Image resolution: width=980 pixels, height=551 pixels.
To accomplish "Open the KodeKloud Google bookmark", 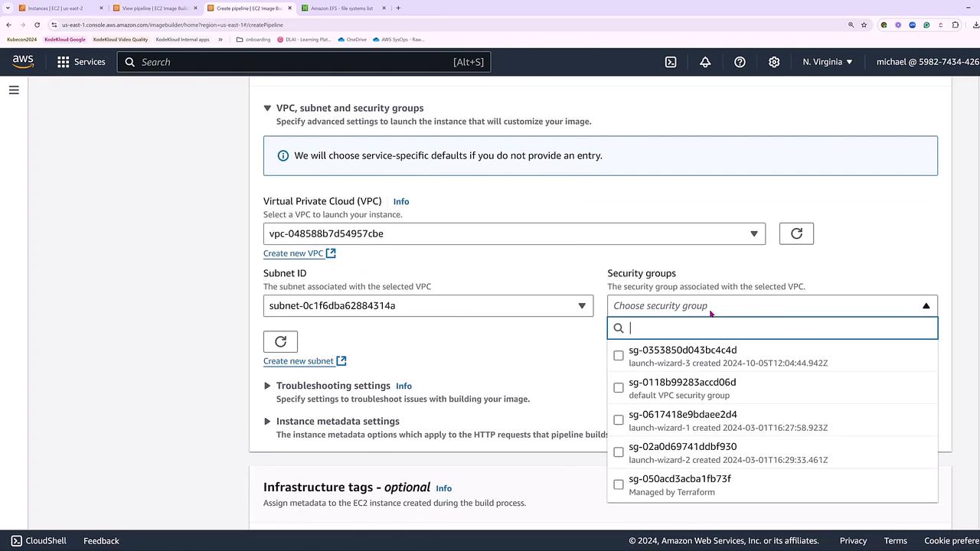I will pos(65,39).
